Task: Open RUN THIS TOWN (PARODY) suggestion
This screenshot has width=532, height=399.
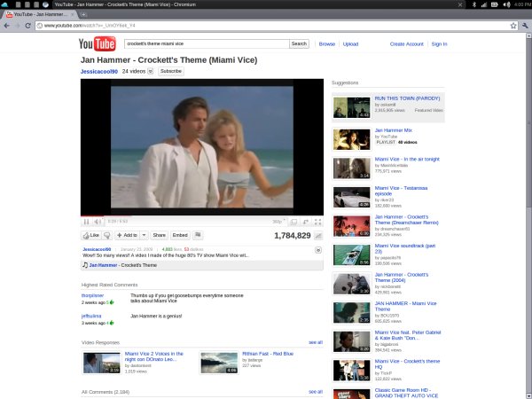Action: (407, 98)
